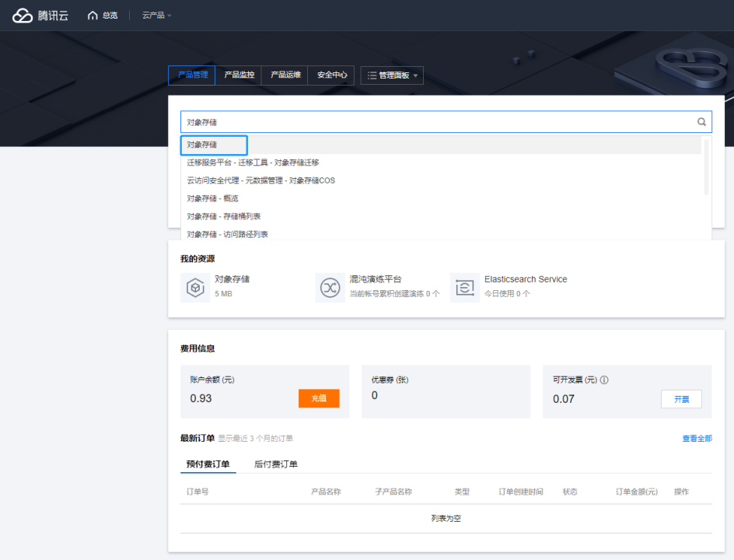Click the info icon next to 可开发票
734x560 pixels.
(x=604, y=380)
